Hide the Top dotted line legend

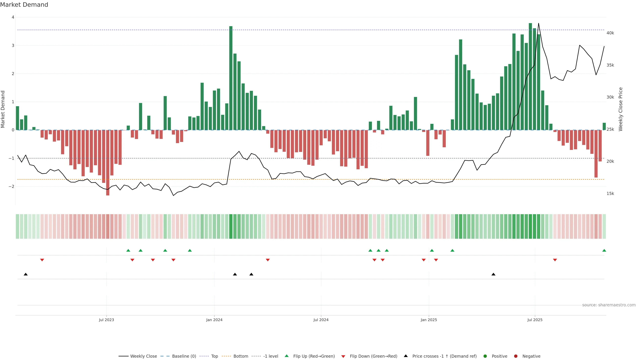pyautogui.click(x=214, y=356)
